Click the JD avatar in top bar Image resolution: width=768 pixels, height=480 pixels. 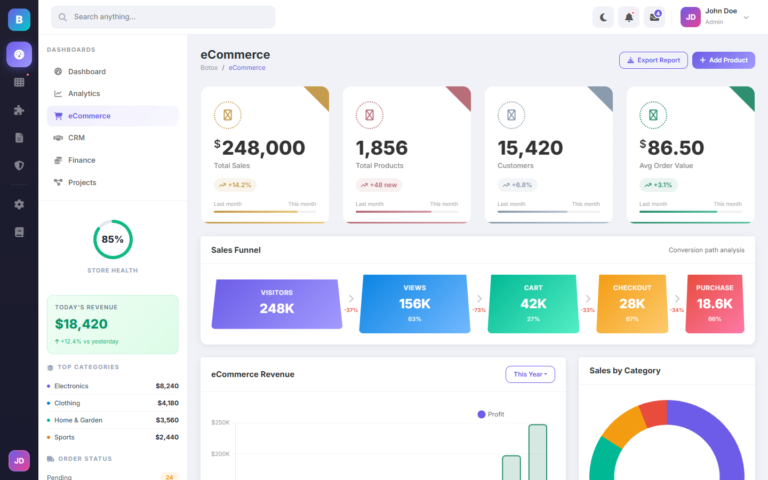(691, 17)
